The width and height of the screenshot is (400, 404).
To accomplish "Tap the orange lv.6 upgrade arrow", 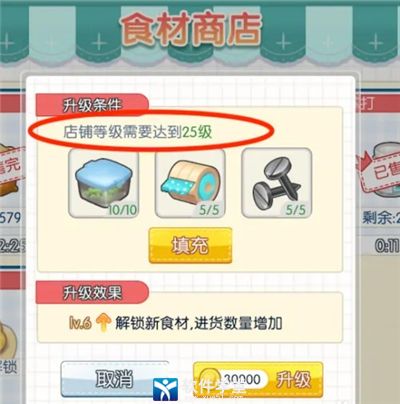I will click(103, 323).
